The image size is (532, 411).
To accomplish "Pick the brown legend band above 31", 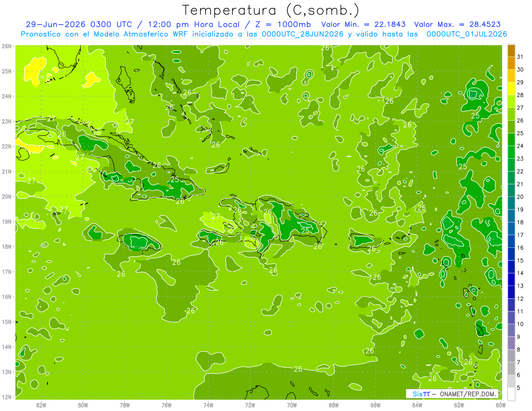I will pyautogui.click(x=511, y=51).
